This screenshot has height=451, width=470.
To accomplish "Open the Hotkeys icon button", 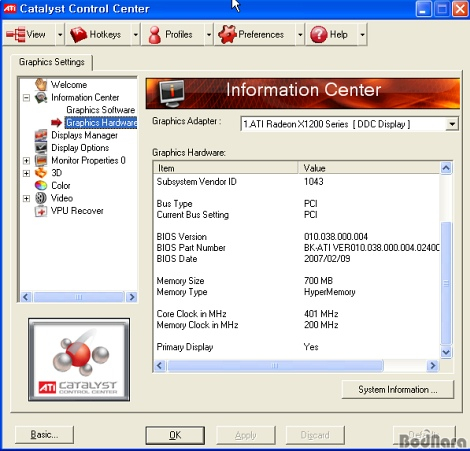I will 78,34.
